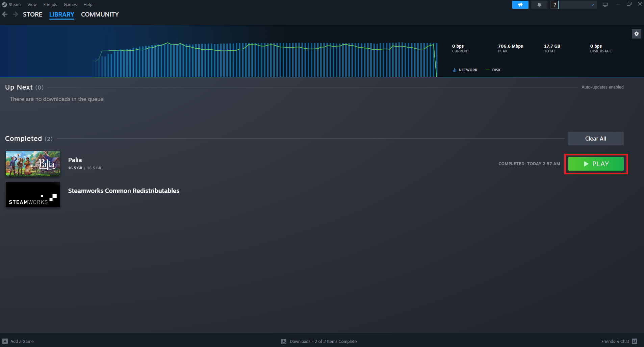The width and height of the screenshot is (644, 347).
Task: Click the Steam logo icon
Action: (4, 4)
